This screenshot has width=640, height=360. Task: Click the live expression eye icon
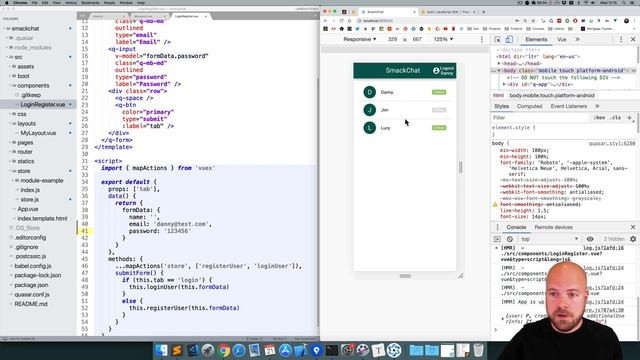click(590, 239)
